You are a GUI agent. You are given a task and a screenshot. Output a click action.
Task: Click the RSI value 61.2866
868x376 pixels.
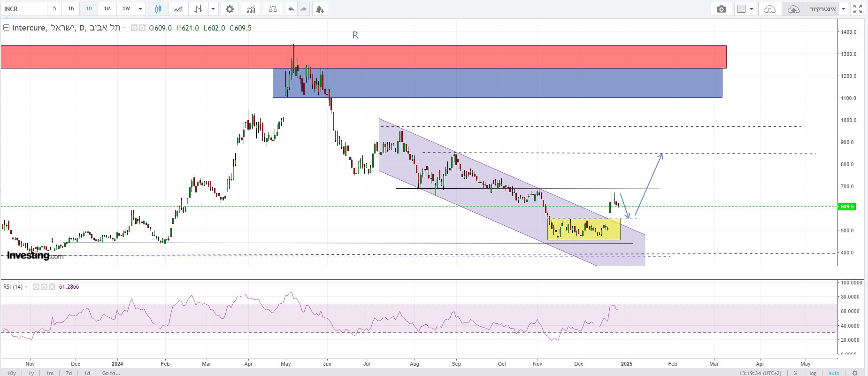click(x=69, y=287)
